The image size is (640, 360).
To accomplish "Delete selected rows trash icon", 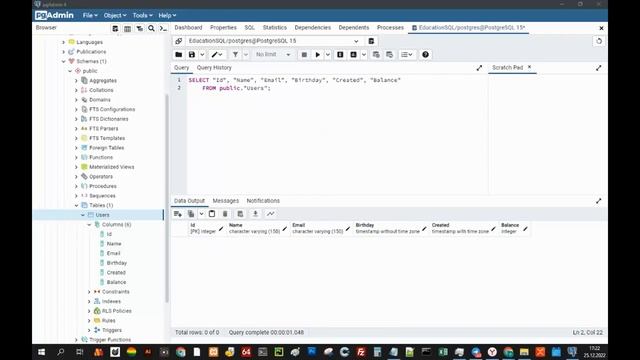I will (225, 214).
